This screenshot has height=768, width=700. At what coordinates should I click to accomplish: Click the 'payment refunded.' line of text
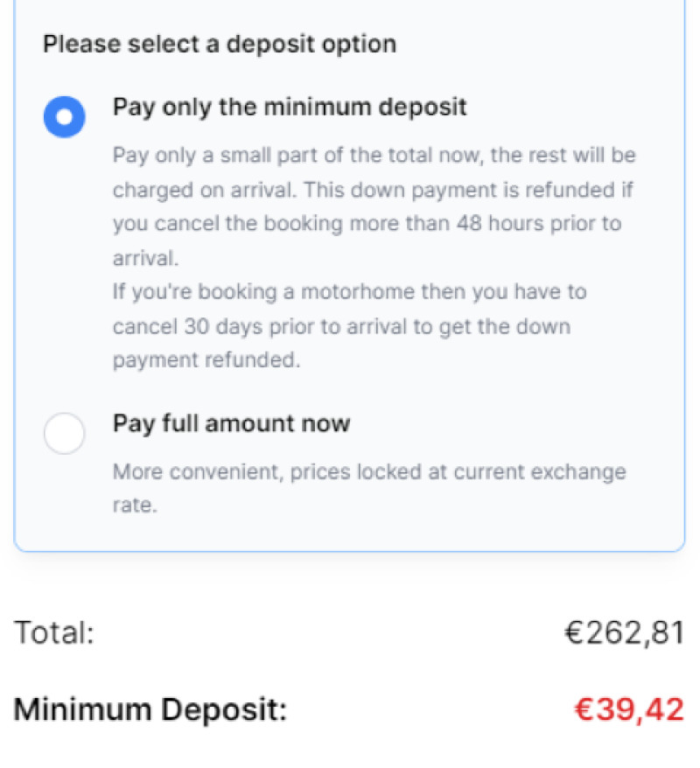[x=206, y=360]
